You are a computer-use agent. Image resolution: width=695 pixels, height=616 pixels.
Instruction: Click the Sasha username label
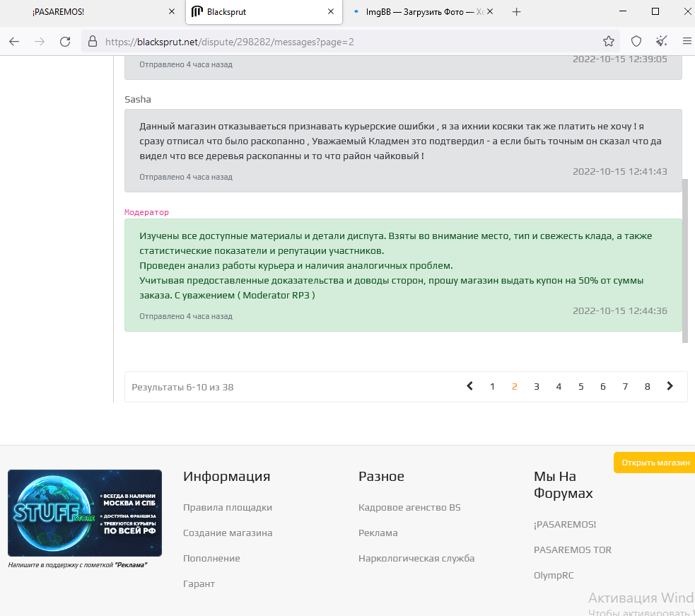coord(138,99)
